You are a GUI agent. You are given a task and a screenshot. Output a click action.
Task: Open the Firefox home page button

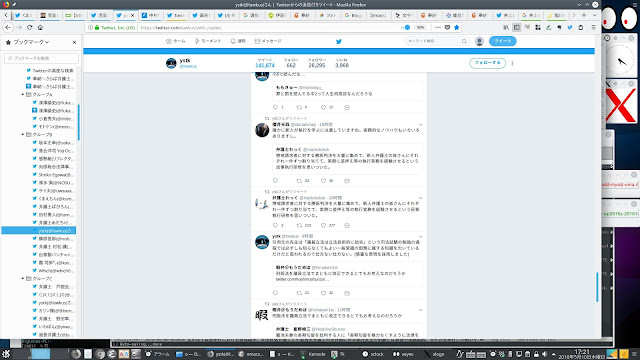point(40,27)
